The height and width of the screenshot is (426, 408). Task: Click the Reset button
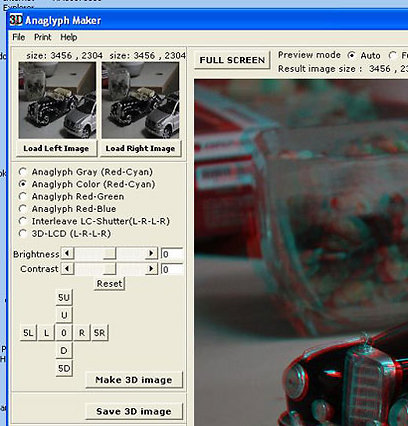pos(109,284)
